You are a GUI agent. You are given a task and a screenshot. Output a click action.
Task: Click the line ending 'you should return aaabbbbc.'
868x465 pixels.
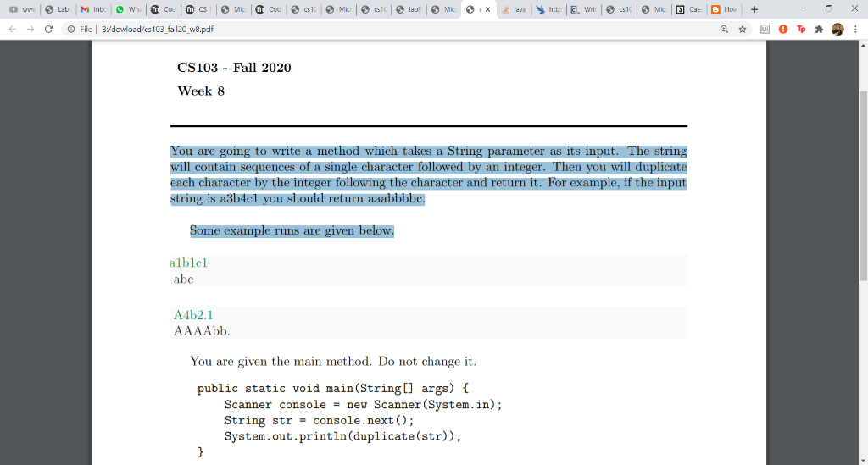tap(298, 198)
